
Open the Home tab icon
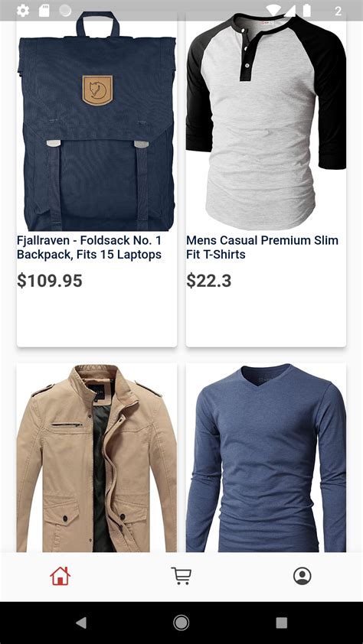[60, 576]
